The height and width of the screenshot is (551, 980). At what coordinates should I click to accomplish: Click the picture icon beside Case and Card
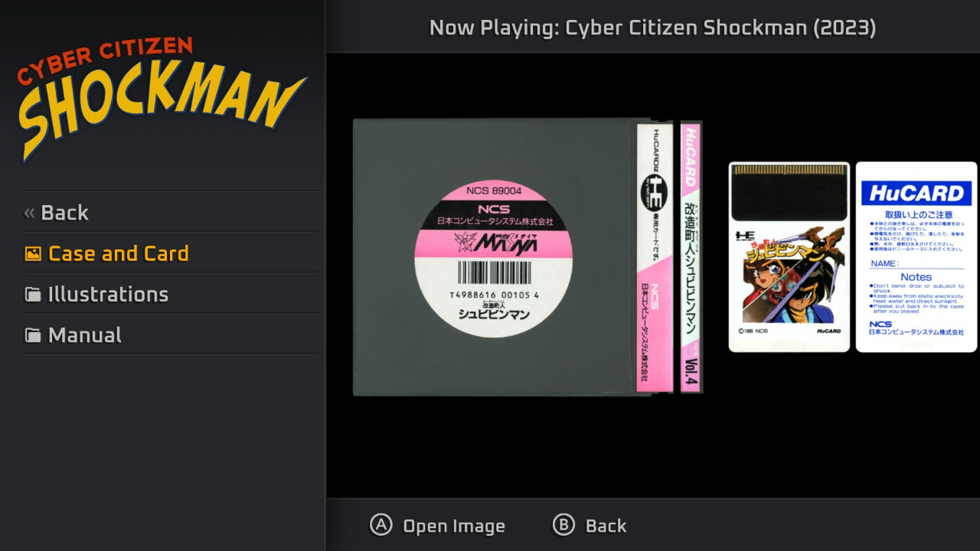tap(33, 253)
